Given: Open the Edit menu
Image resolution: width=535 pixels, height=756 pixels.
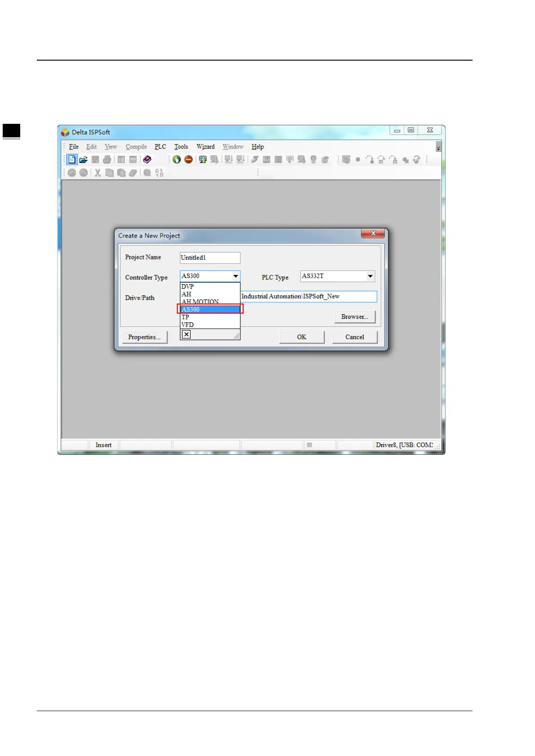Looking at the screenshot, I should pos(92,147).
